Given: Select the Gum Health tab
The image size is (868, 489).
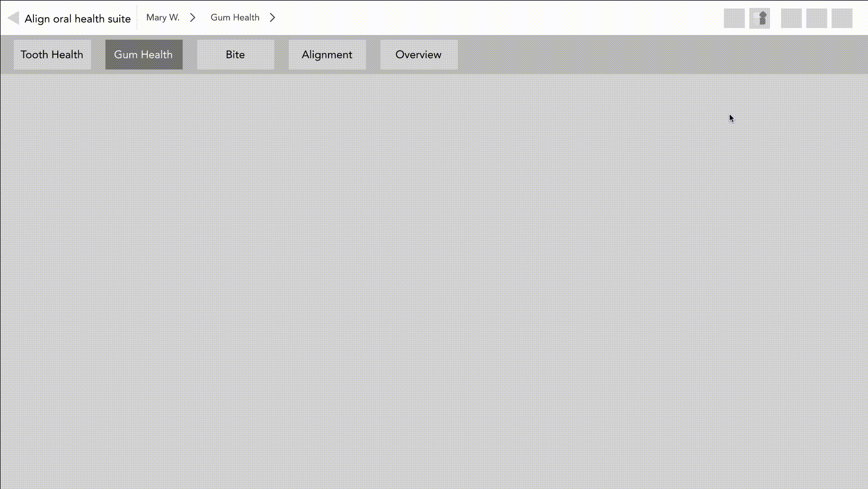Looking at the screenshot, I should (x=144, y=55).
